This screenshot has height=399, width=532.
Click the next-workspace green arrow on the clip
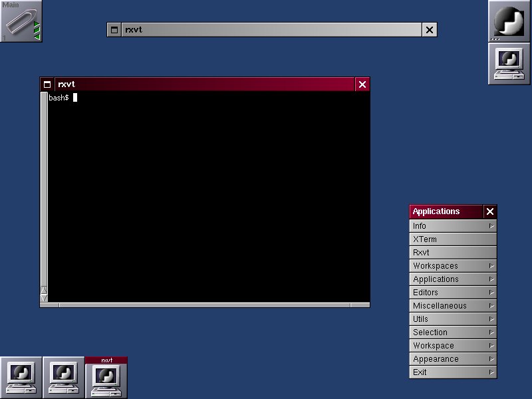37,25
